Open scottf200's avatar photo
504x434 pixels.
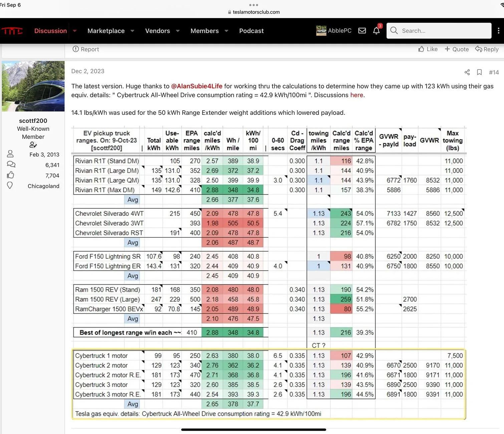click(33, 86)
